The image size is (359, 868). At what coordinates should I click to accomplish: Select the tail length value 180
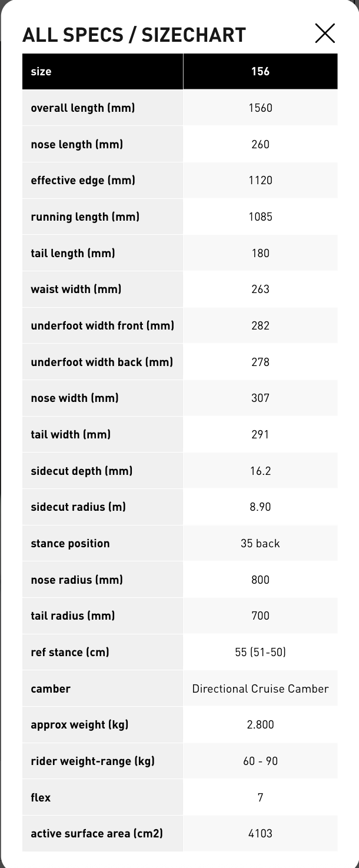coord(260,254)
